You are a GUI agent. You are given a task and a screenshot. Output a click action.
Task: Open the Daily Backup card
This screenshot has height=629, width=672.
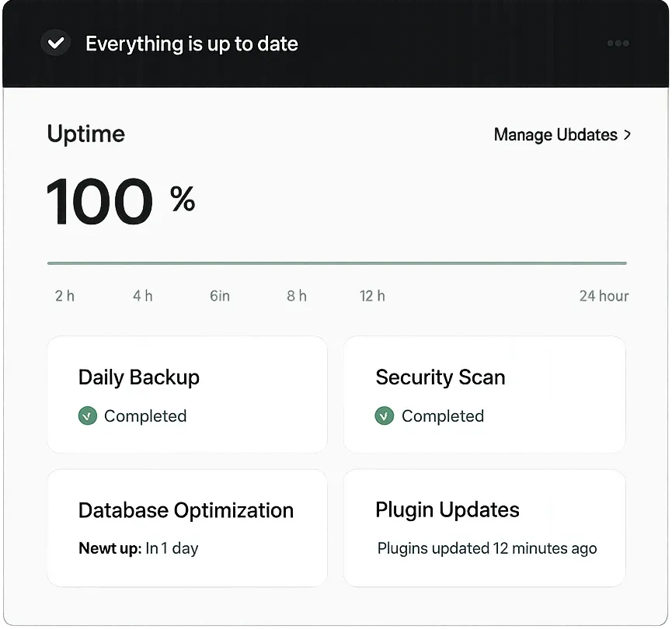[187, 394]
